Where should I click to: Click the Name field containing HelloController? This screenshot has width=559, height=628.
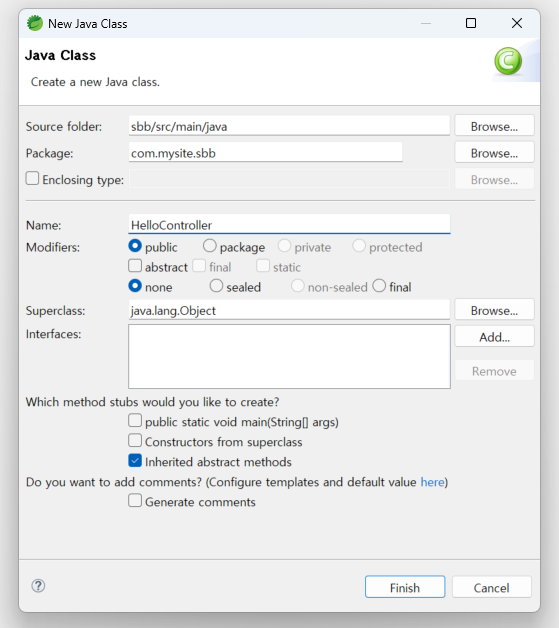click(289, 224)
